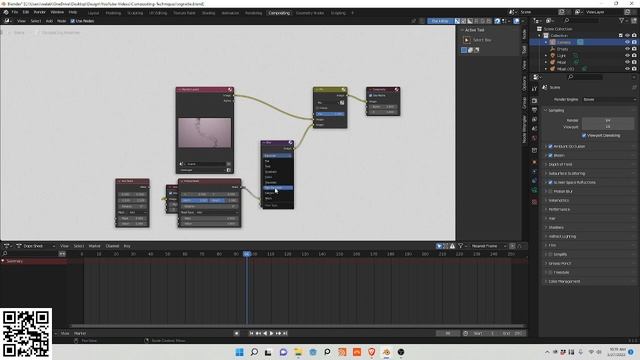The height and width of the screenshot is (360, 640).
Task: Disable the Ambient Occlusion checkbox
Action: (550, 146)
